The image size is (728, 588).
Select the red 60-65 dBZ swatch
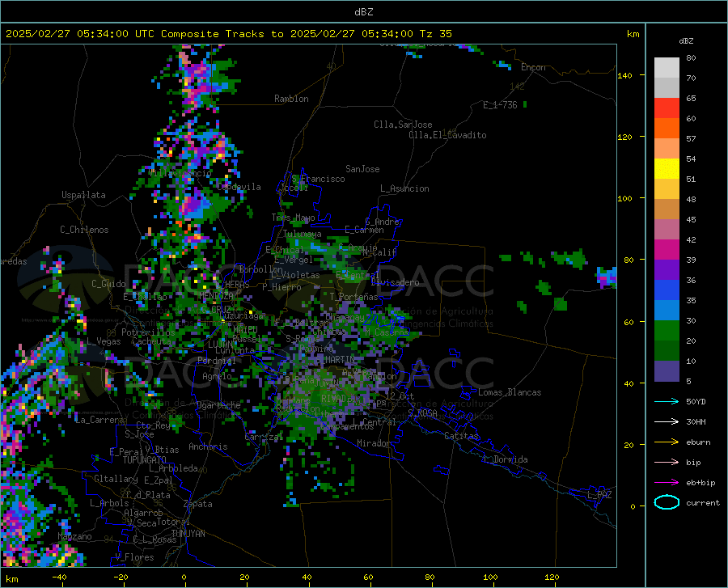click(x=667, y=108)
